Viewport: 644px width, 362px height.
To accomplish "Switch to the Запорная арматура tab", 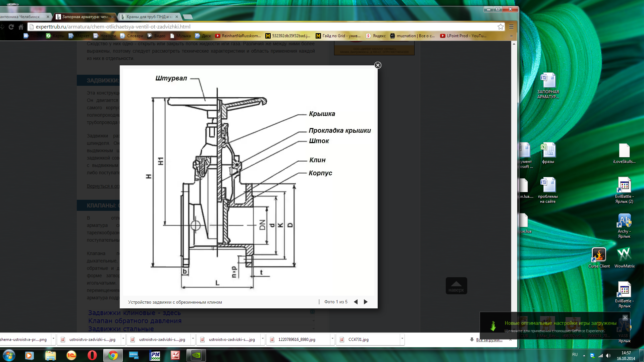I will (x=85, y=17).
